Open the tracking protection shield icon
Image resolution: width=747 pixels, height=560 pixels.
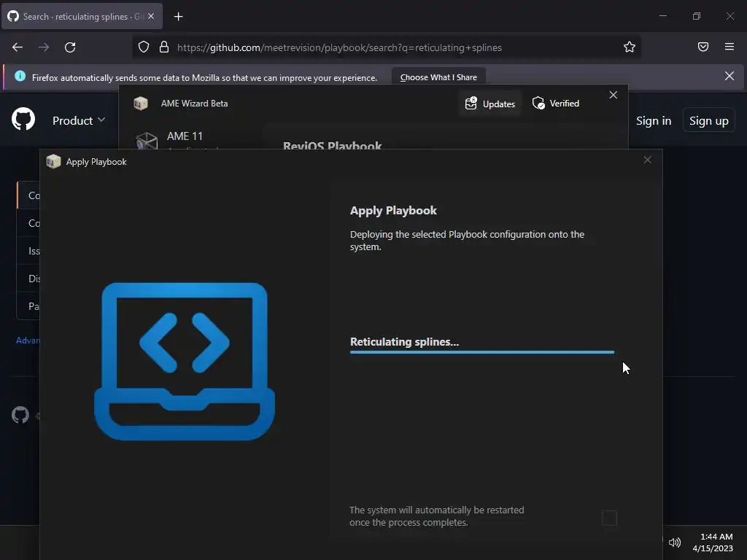144,47
